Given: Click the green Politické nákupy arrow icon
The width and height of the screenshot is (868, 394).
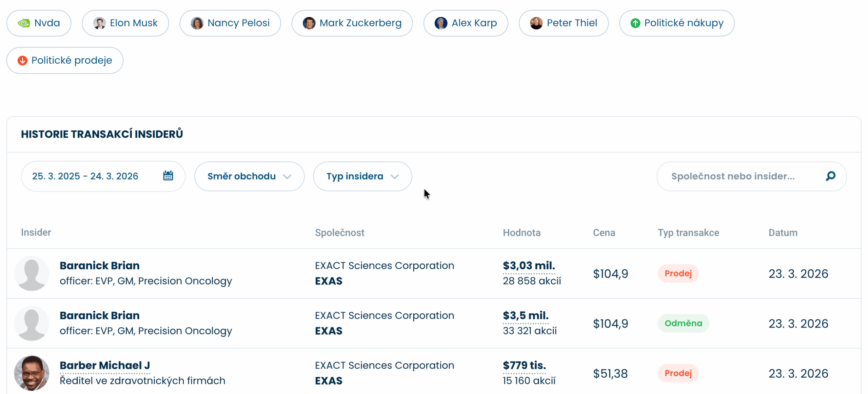Looking at the screenshot, I should pos(635,23).
